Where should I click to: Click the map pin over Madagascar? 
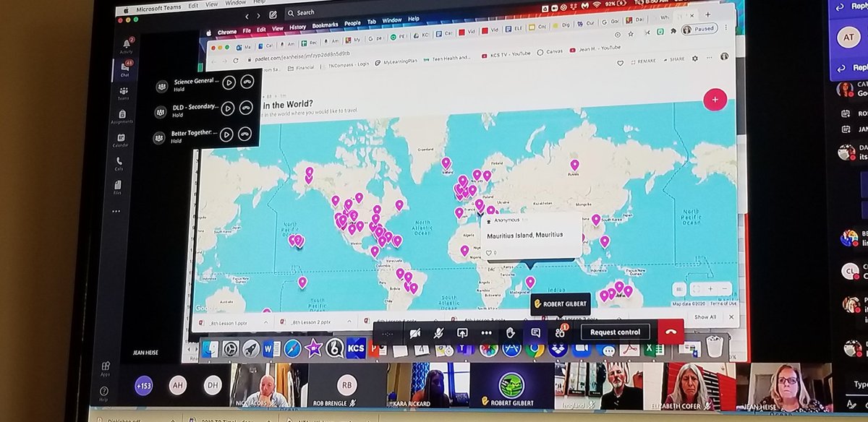click(530, 283)
